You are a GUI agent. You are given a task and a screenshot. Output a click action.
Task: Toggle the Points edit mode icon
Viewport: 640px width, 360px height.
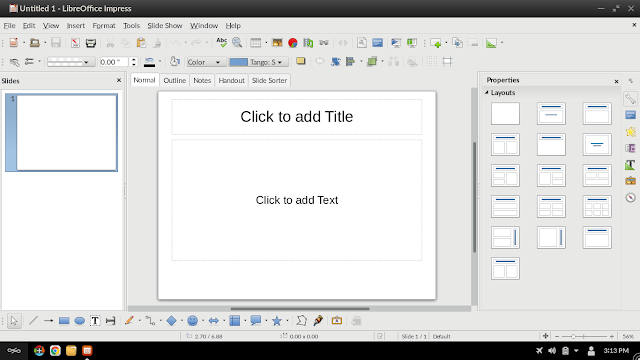click(x=301, y=321)
